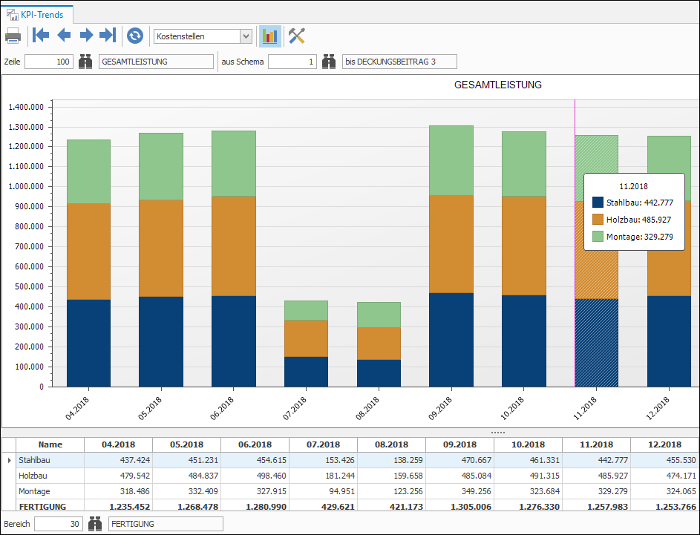Viewport: 700px width, 535px height.
Task: Click the 04.2018 x-axis label
Action: pos(77,408)
